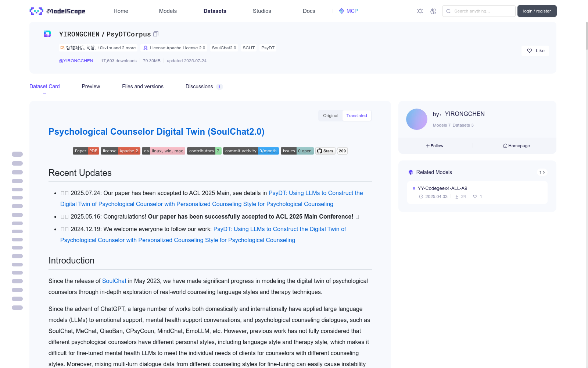Visit author Homepage

tap(516, 146)
